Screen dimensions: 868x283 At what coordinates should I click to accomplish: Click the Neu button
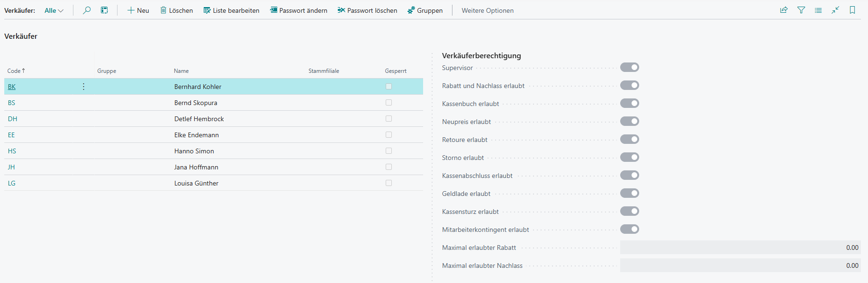pyautogui.click(x=138, y=10)
